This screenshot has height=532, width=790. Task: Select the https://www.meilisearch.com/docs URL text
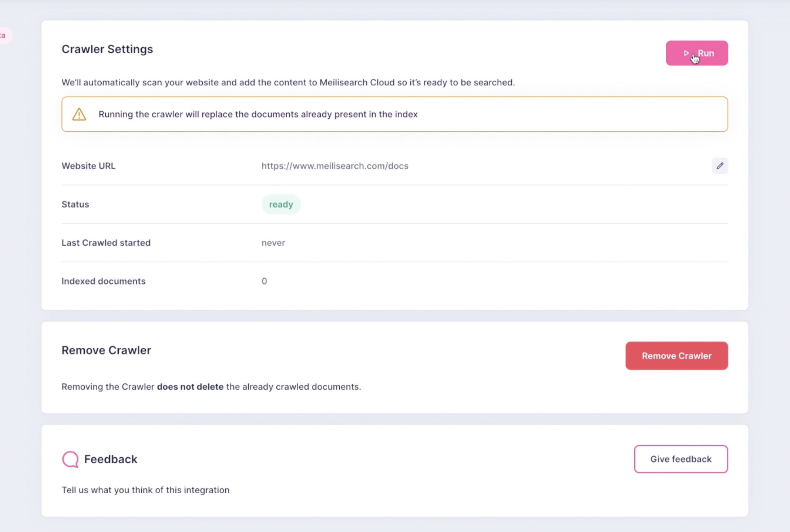coord(335,166)
